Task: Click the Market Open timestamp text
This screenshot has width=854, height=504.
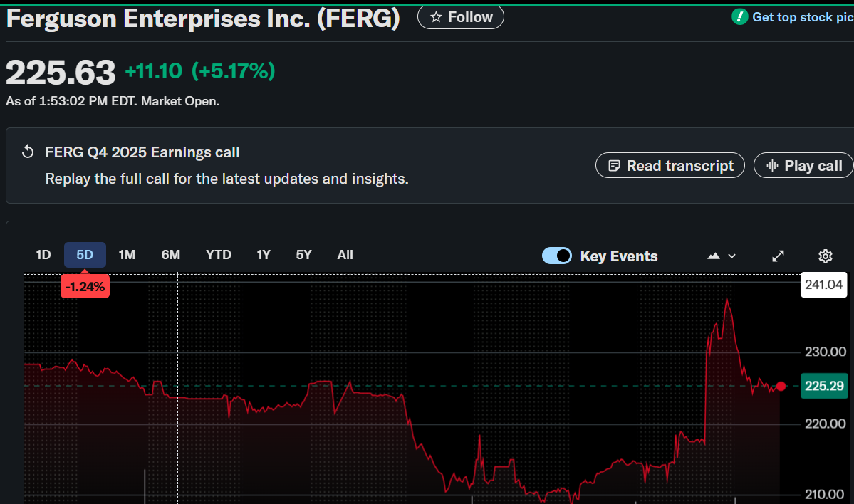Action: (113, 101)
